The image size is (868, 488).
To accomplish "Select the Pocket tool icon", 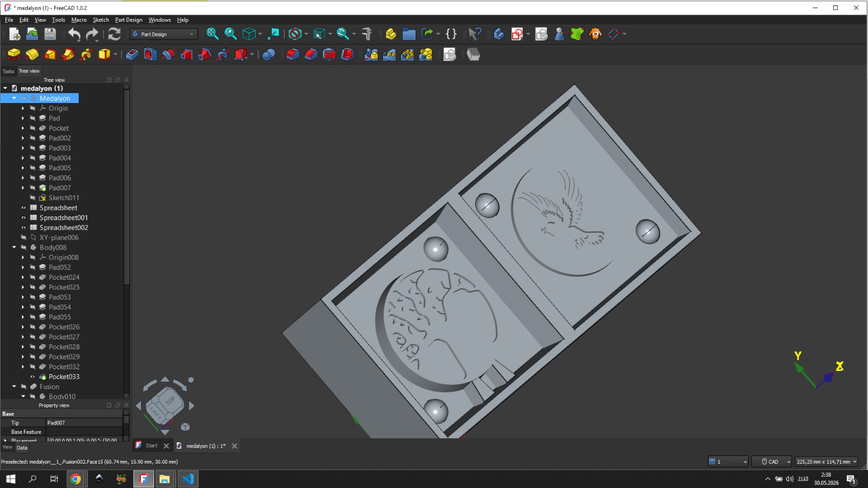I will coord(132,54).
